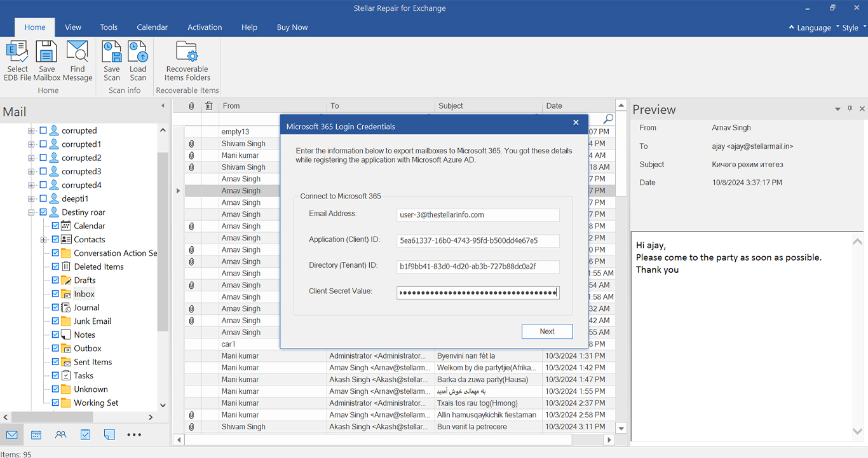The width and height of the screenshot is (868, 458).
Task: Switch to Mail view icon in bottom bar
Action: 12,435
